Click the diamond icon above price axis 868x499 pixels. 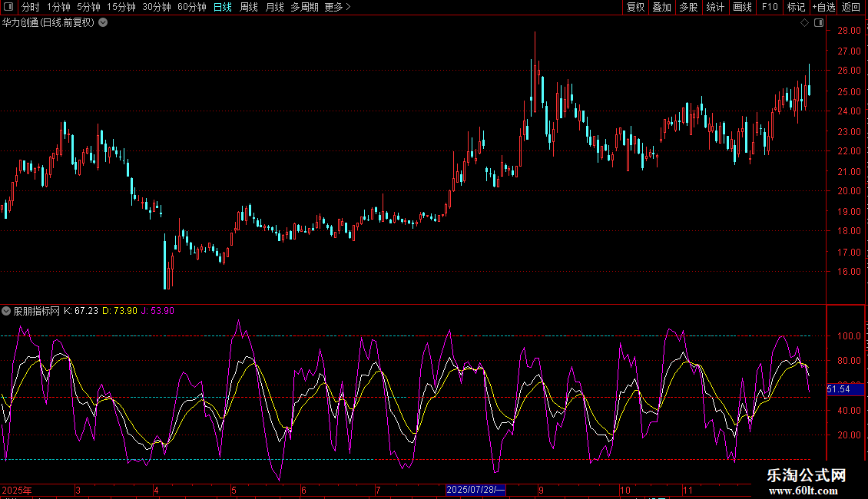point(804,23)
